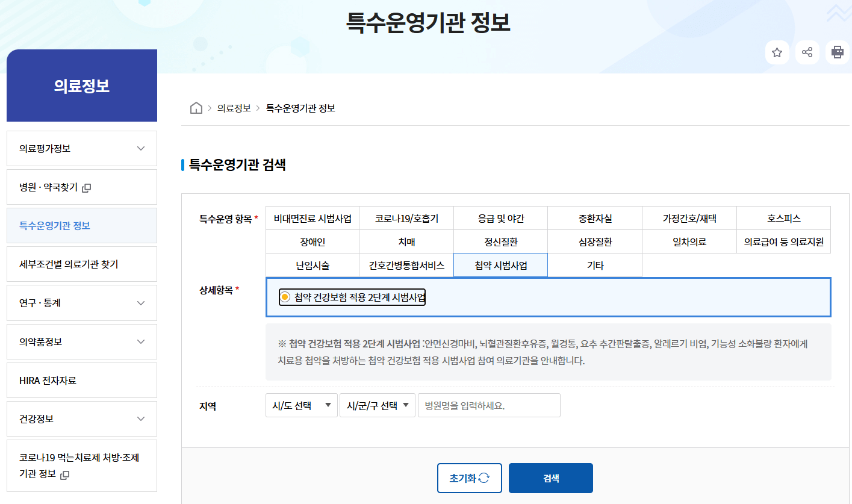Click the refresh icon inside the 초기화 button
This screenshot has width=852, height=504.
click(482, 478)
